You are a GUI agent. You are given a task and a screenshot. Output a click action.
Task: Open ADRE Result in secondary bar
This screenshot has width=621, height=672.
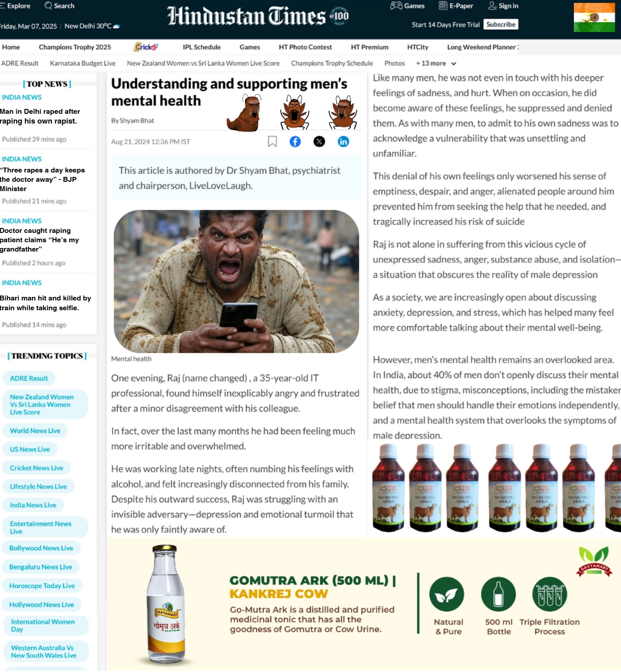(x=20, y=64)
